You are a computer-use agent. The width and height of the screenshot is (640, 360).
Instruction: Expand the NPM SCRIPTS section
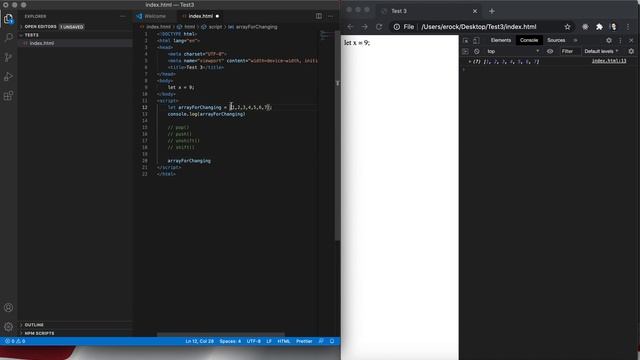39,333
